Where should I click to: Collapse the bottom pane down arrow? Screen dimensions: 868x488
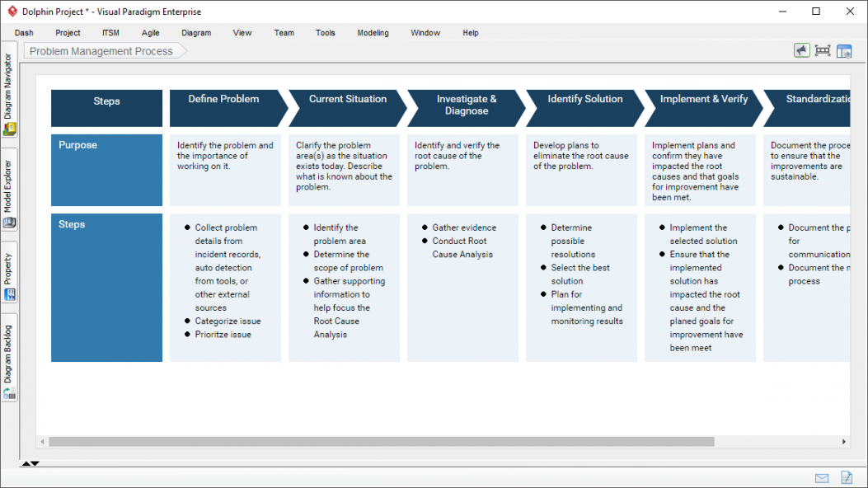click(35, 464)
